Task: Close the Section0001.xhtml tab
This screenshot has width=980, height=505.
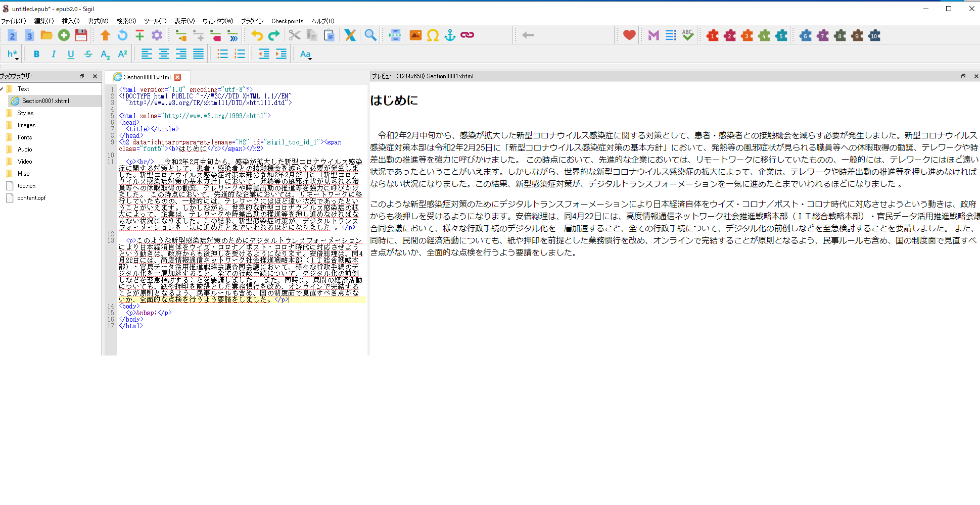Action: tap(177, 77)
